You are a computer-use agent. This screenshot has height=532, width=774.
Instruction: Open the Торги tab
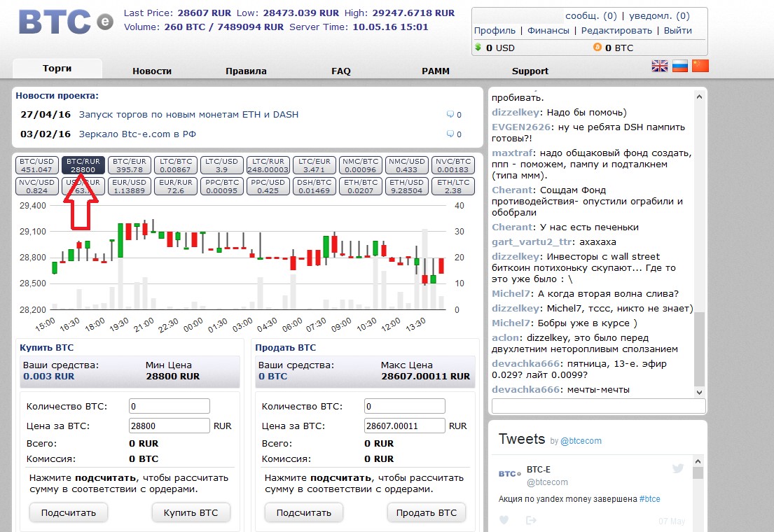tap(57, 69)
